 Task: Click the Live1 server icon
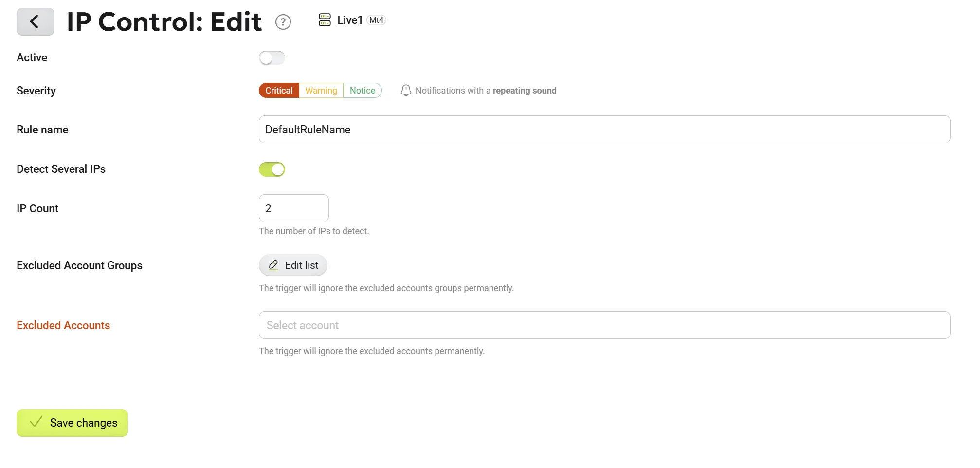click(x=325, y=20)
